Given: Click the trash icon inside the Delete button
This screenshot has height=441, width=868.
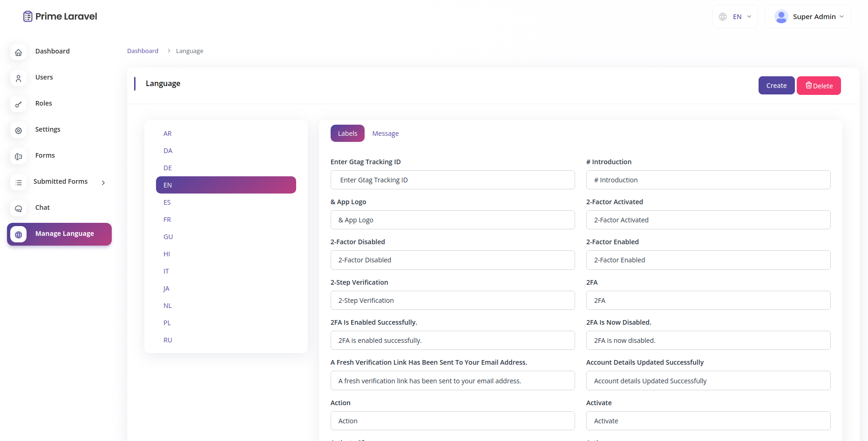Looking at the screenshot, I should click(x=809, y=85).
